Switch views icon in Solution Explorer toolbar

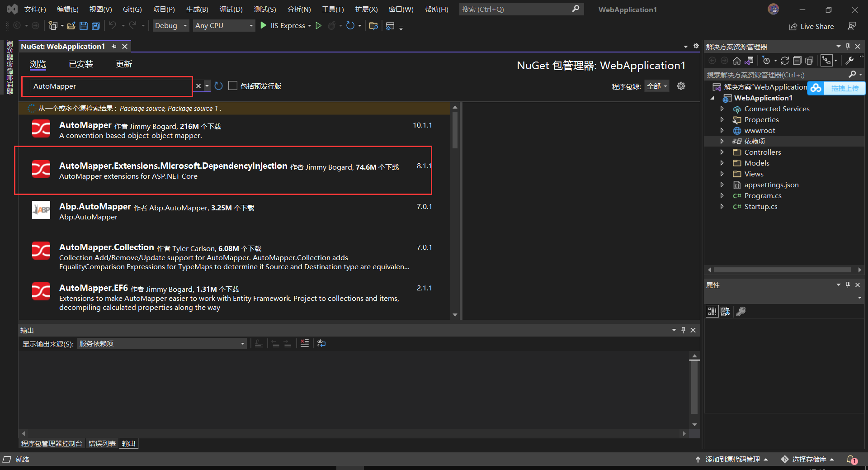(x=749, y=61)
